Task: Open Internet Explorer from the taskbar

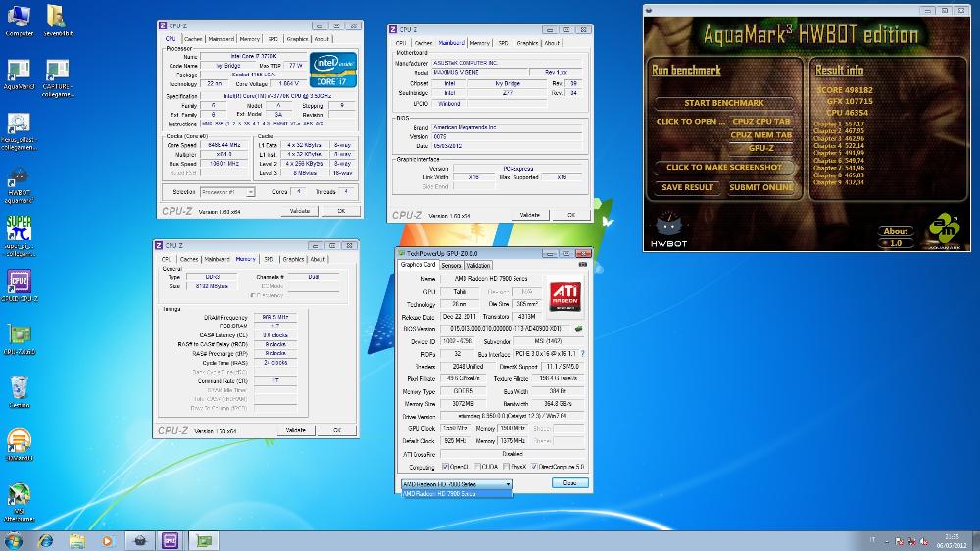Action: pyautogui.click(x=45, y=540)
